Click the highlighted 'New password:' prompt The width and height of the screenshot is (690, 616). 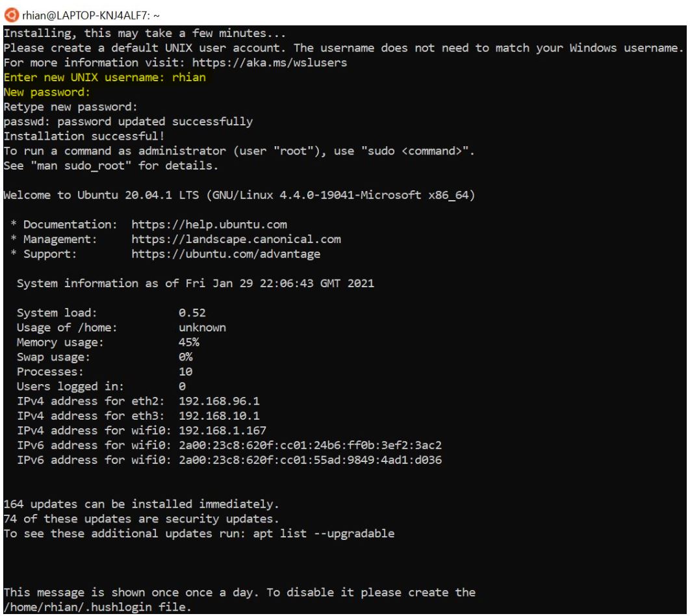point(46,92)
